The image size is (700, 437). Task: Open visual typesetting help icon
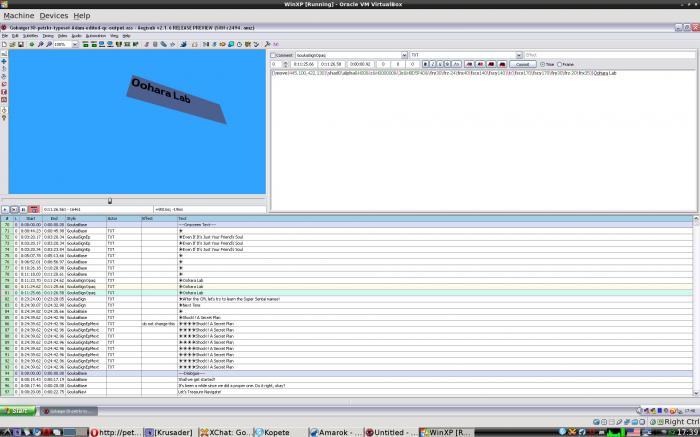click(4, 118)
